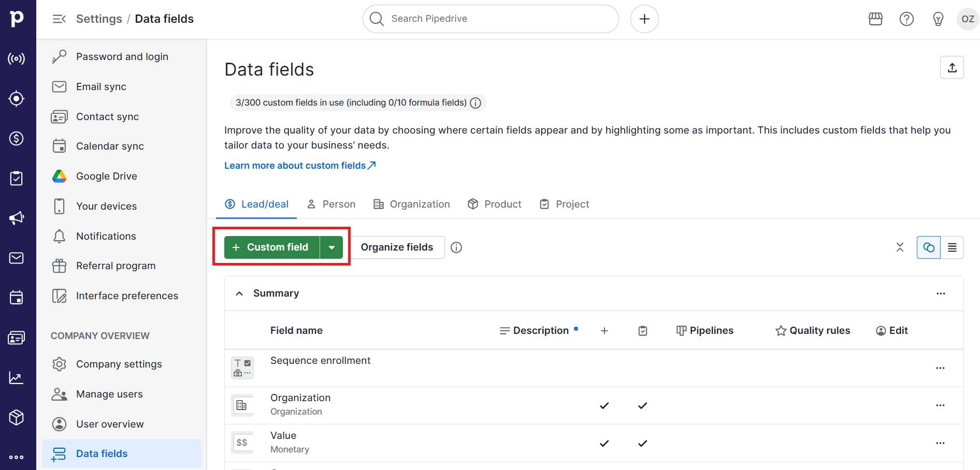Click the export upload icon near Data fields
Viewport: 980px width, 470px height.
click(x=952, y=67)
